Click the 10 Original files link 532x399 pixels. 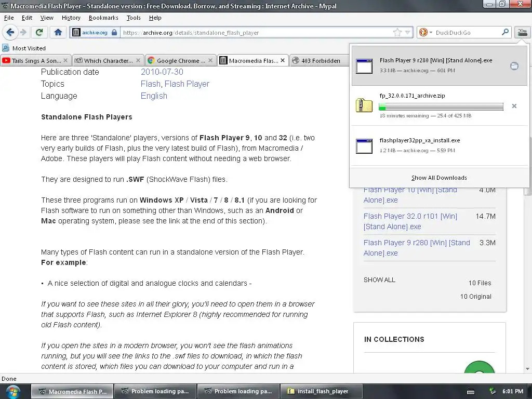[x=476, y=297]
